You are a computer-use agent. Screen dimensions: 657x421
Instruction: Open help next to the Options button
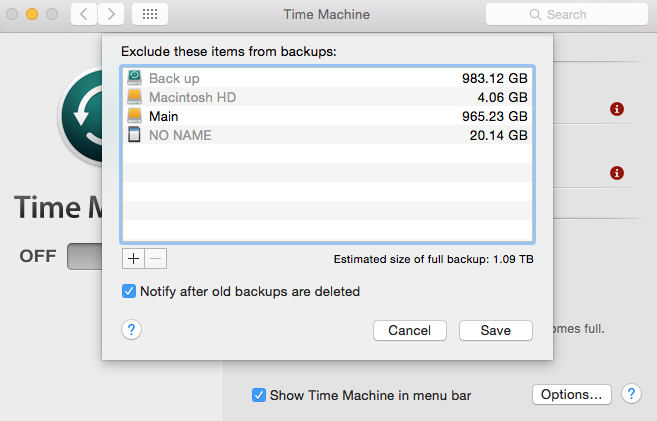(631, 394)
